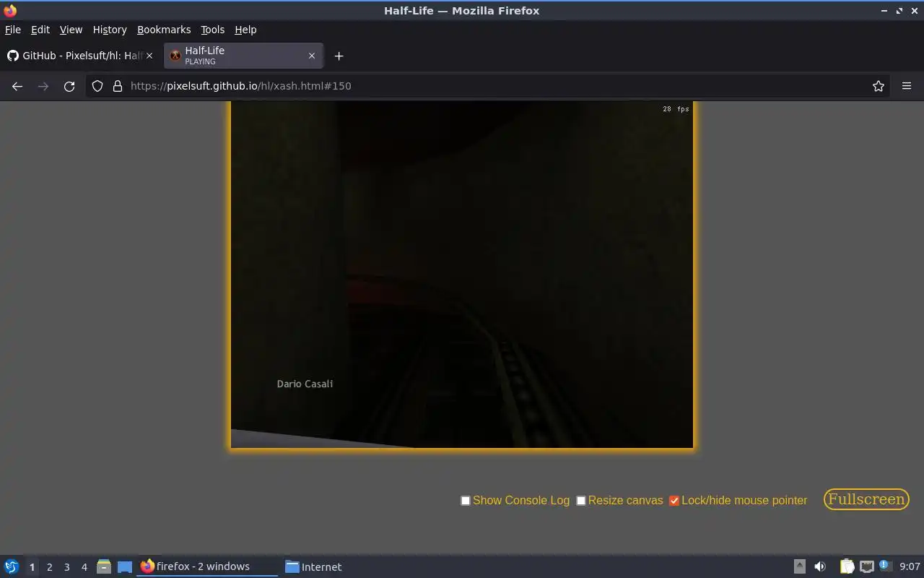Click the wired network tray icon
This screenshot has height=578, width=924.
click(867, 566)
